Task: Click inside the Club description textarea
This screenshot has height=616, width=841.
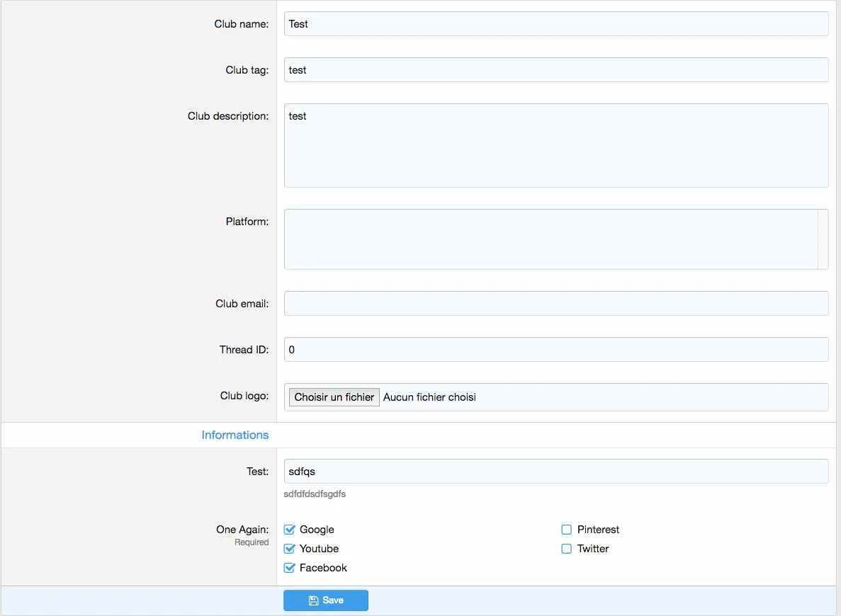Action: pos(555,146)
